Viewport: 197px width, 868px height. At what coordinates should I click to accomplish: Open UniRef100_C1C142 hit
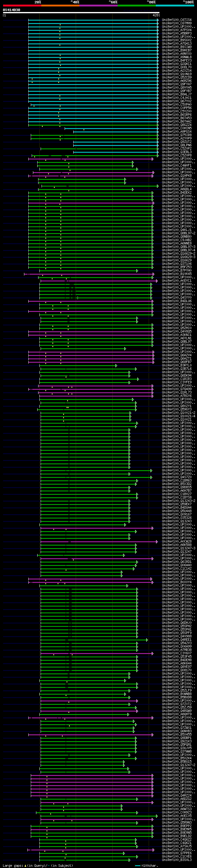177,568
